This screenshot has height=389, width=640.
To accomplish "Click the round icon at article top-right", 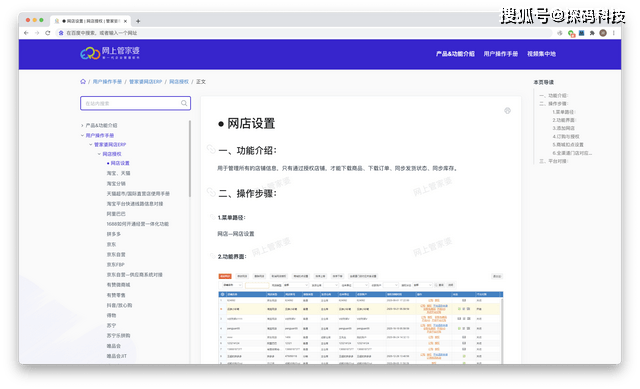I will click(507, 111).
